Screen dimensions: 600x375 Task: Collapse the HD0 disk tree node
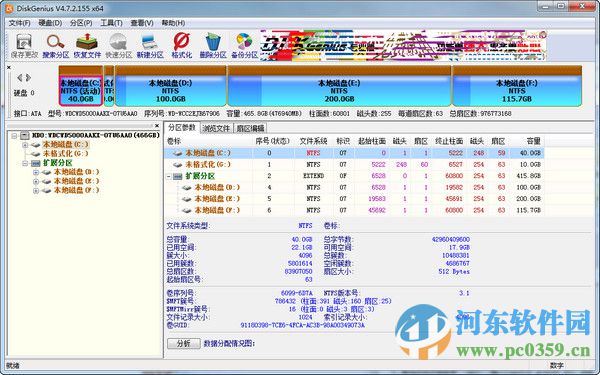(x=14, y=135)
